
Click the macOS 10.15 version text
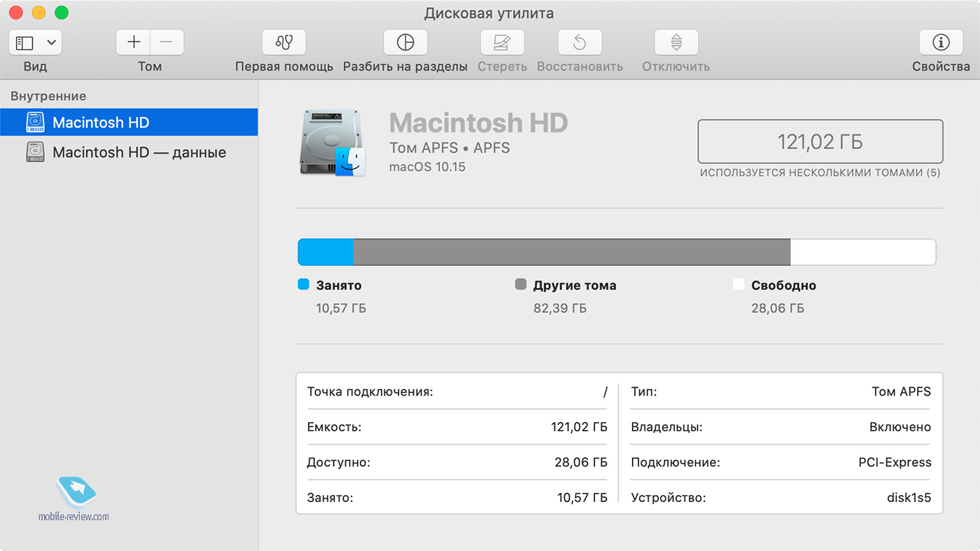(427, 167)
